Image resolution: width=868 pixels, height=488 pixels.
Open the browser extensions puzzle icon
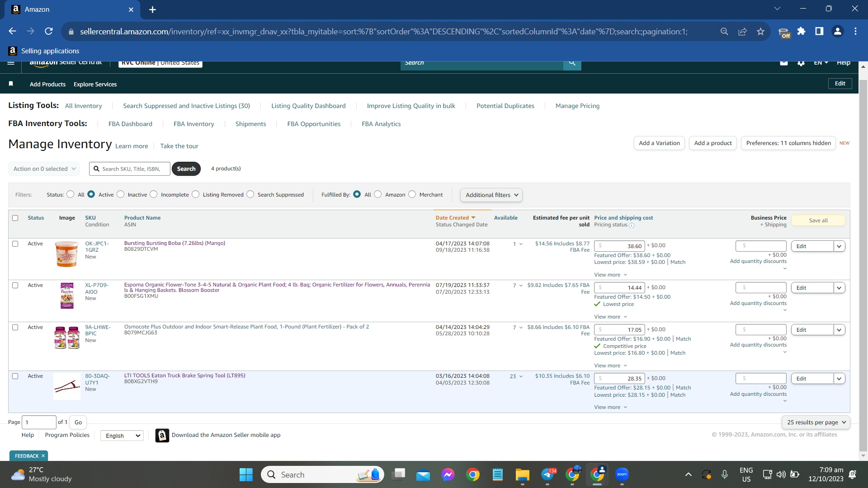(x=801, y=31)
